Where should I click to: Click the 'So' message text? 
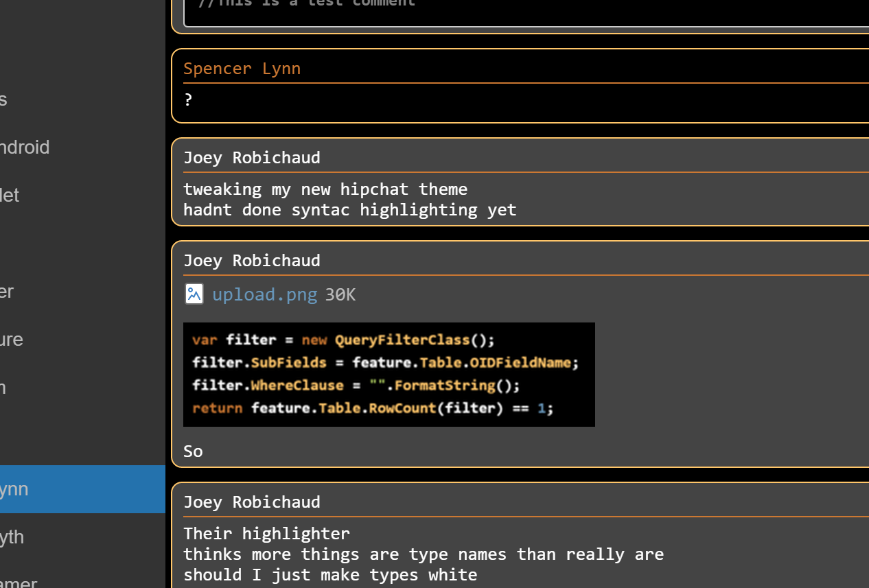pos(192,451)
